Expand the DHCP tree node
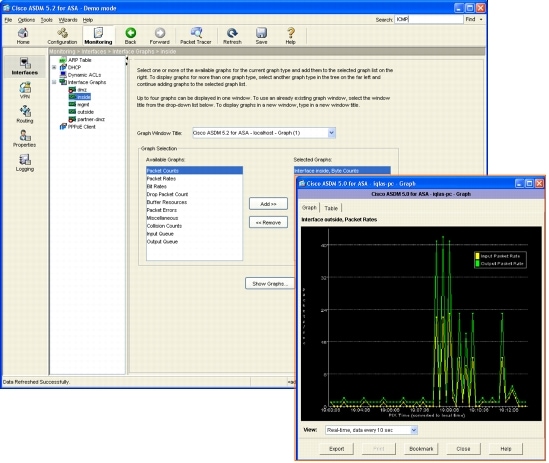549x463 pixels. pos(54,67)
